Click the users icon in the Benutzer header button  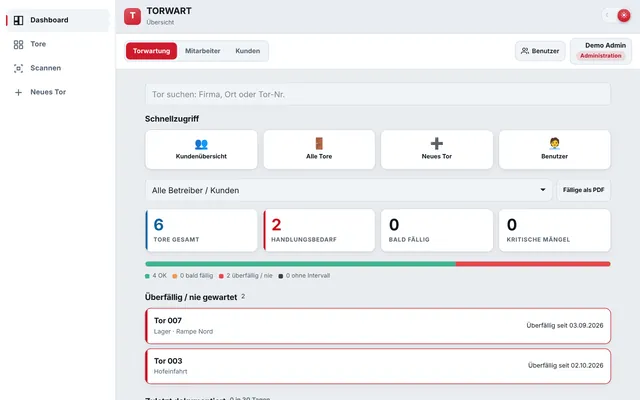coord(524,51)
